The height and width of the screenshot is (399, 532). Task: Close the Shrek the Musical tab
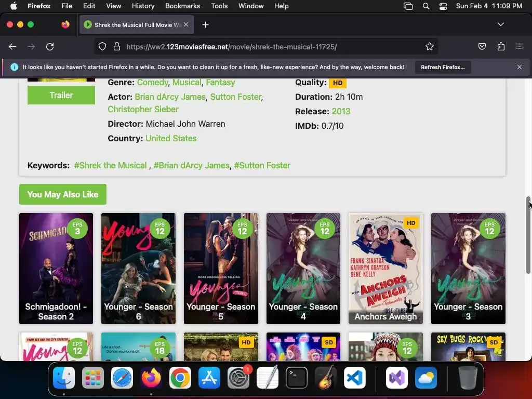186,24
